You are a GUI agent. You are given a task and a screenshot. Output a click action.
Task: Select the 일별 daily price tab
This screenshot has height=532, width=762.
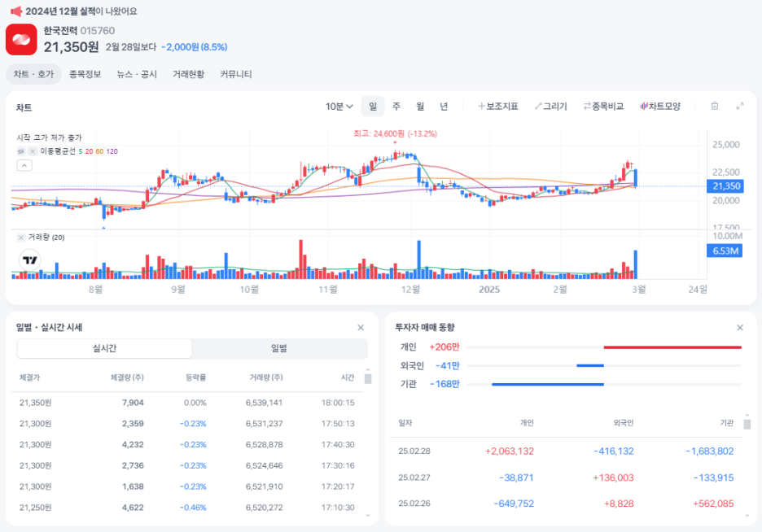[x=279, y=348]
